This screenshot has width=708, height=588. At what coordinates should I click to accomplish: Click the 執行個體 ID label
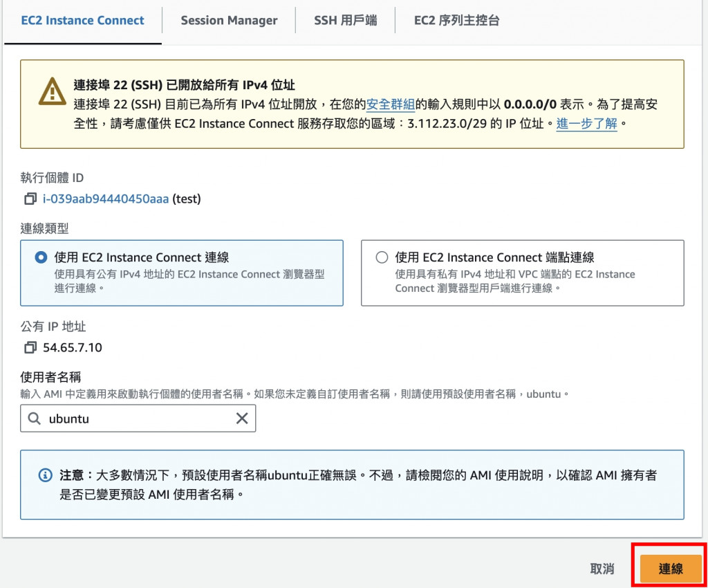click(x=52, y=178)
